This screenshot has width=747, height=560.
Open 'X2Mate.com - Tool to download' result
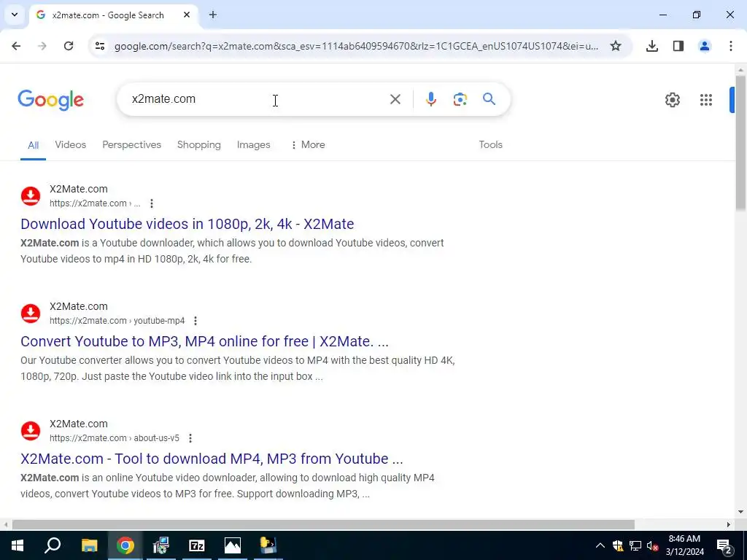212,459
